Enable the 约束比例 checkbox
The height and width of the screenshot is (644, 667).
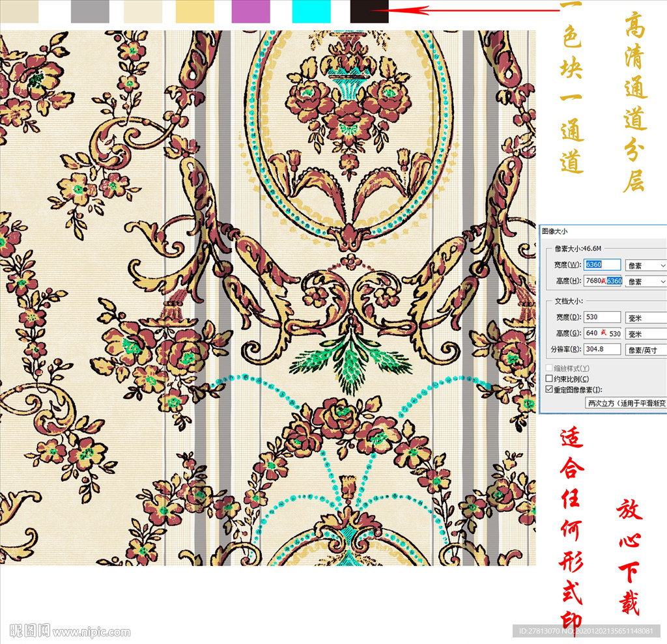(x=549, y=379)
